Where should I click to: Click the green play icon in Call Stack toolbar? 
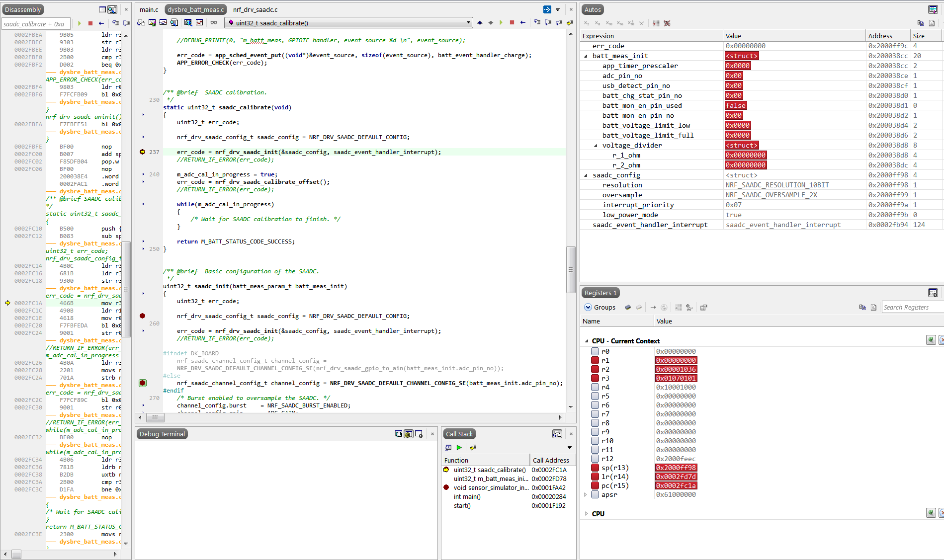coord(459,448)
